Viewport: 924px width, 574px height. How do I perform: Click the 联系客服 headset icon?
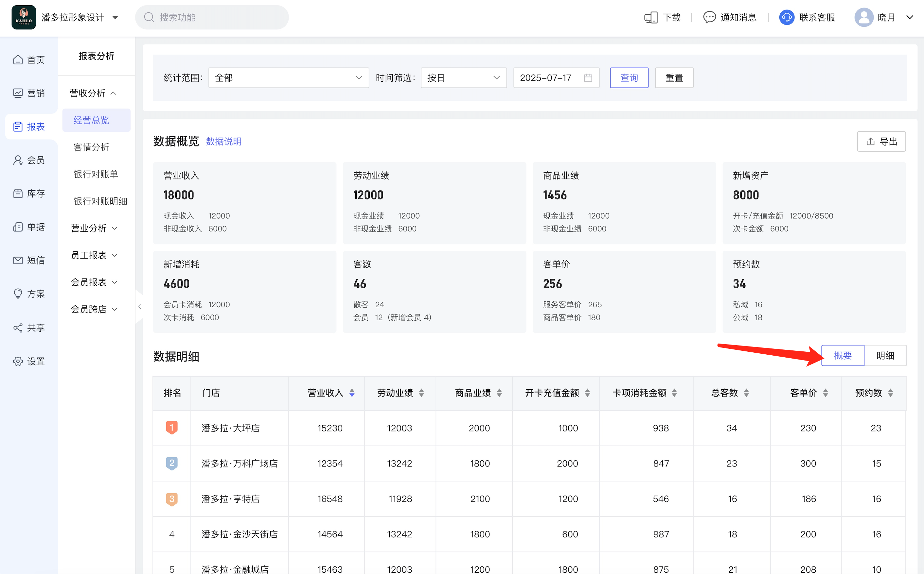coord(787,17)
